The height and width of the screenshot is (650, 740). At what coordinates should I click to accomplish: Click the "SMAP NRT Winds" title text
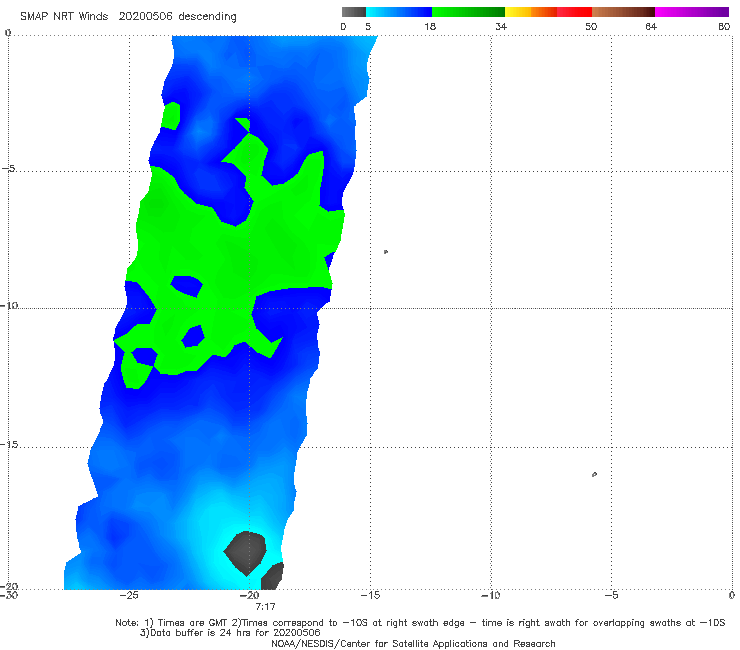(64, 16)
